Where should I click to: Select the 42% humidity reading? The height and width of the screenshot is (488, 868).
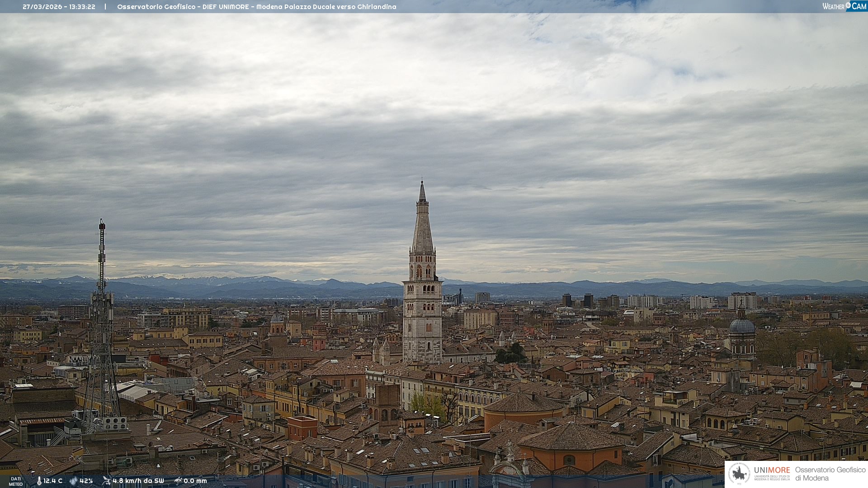(x=86, y=481)
